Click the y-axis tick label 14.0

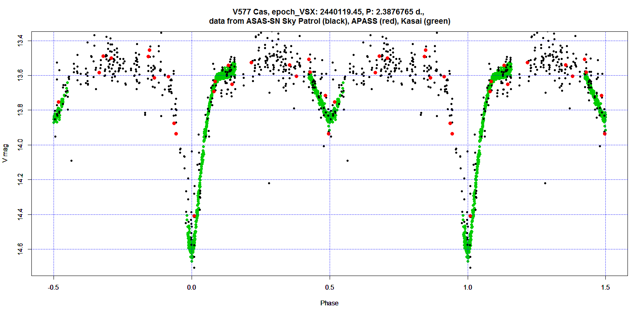[21, 145]
